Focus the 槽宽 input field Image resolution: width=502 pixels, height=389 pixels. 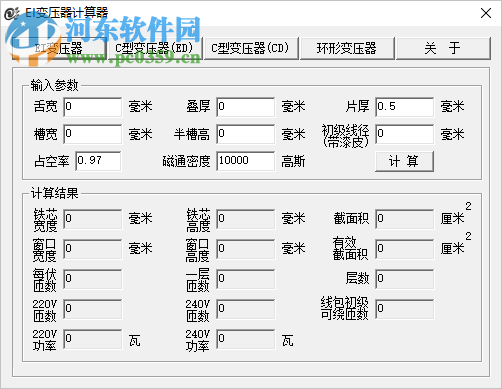tap(93, 134)
